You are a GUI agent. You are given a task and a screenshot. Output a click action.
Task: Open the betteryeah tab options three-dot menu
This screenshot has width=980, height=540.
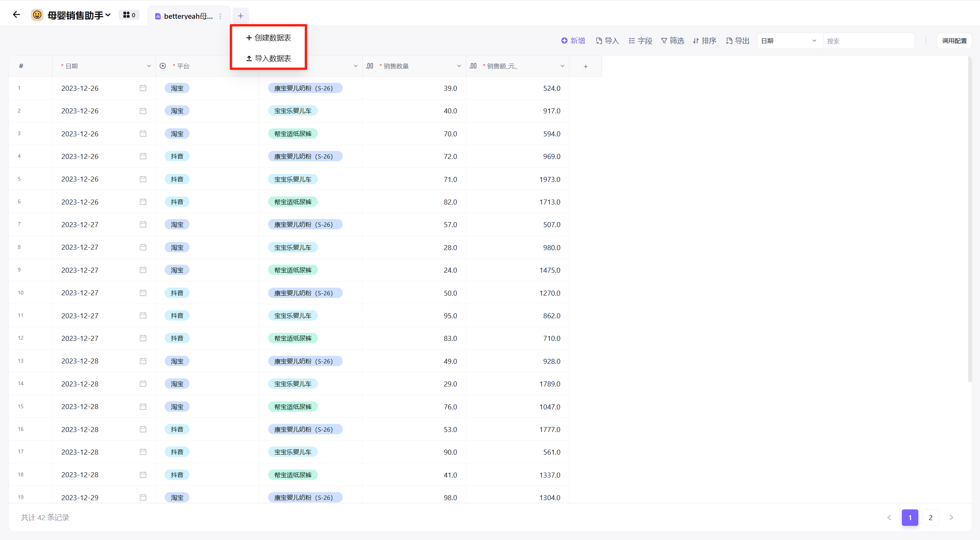click(220, 16)
